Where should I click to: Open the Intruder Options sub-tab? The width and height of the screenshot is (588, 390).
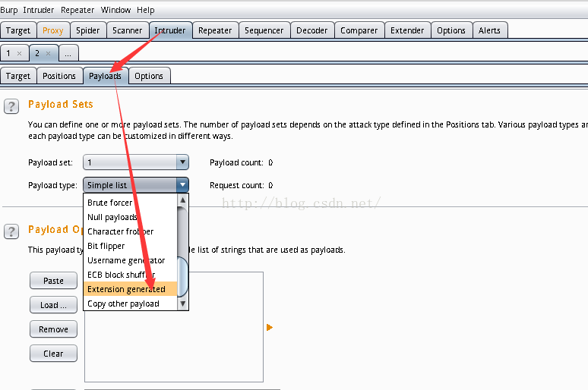(x=149, y=76)
